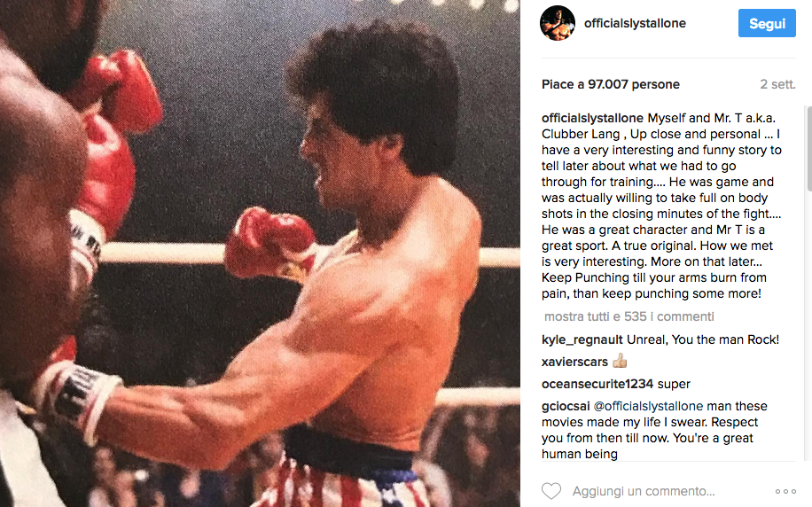Click the thumbs up emoji comment
The width and height of the screenshot is (812, 507).
(620, 361)
